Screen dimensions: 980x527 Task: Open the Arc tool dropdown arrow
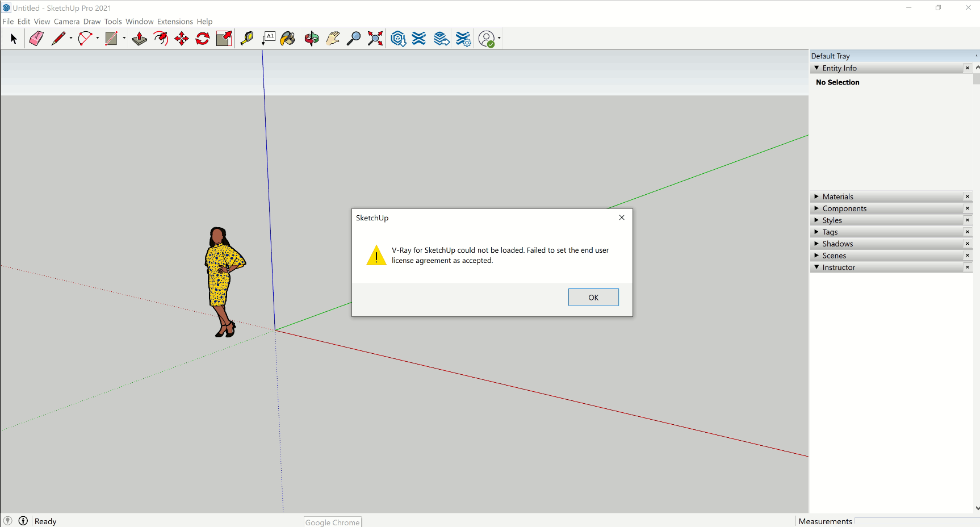pos(98,39)
